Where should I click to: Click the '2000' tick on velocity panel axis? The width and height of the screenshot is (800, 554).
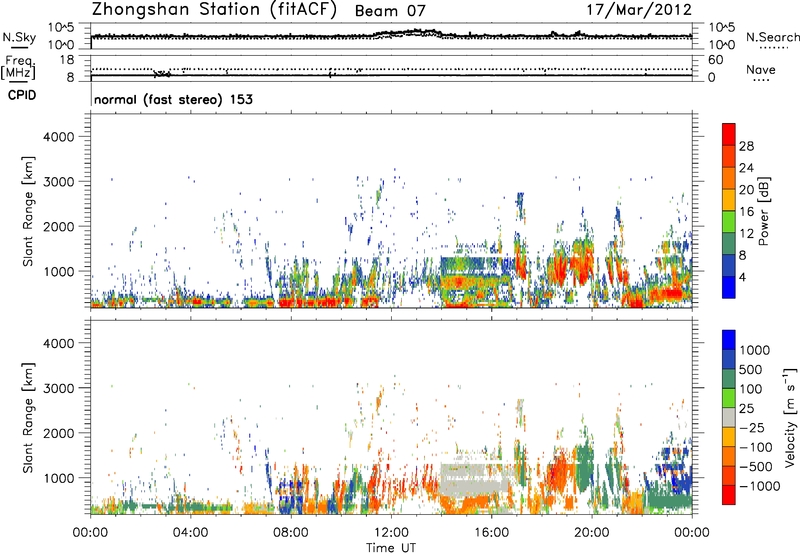pyautogui.click(x=59, y=433)
